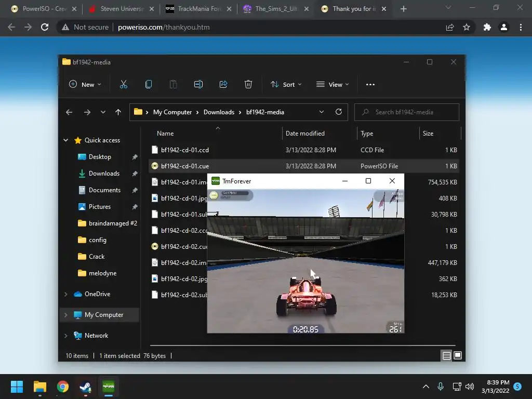Open a new Chrome tab
The width and height of the screenshot is (532, 399).
403,9
